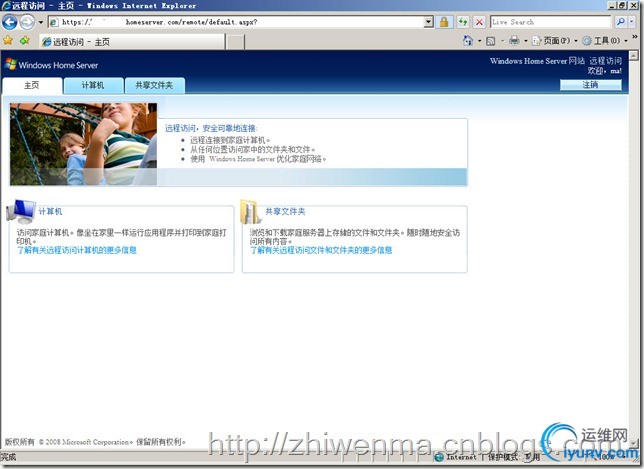Open the 工具(O) menu
Viewport: 644px width, 469px height.
coord(605,41)
